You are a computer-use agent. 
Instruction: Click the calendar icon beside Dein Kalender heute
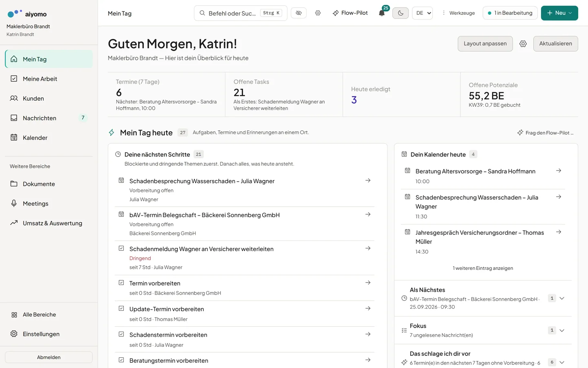(404, 154)
